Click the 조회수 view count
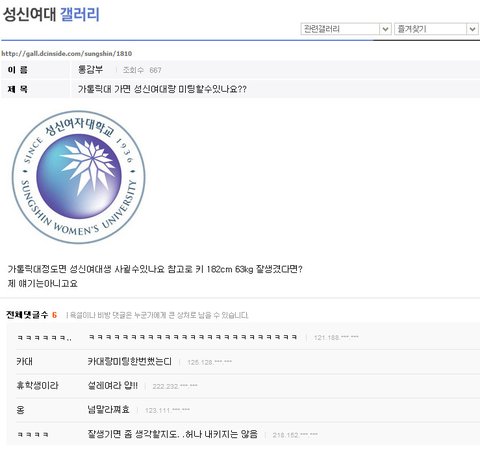Viewport: 480px width, 453px height. point(142,70)
